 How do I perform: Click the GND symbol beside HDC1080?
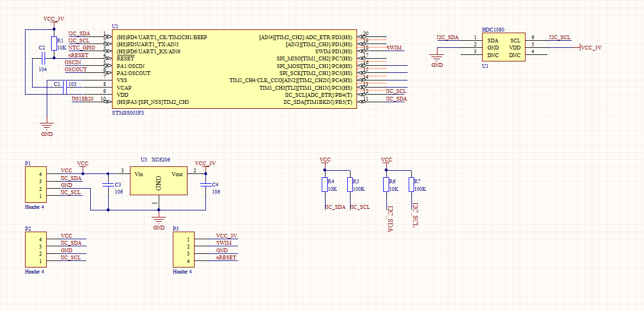click(x=437, y=60)
